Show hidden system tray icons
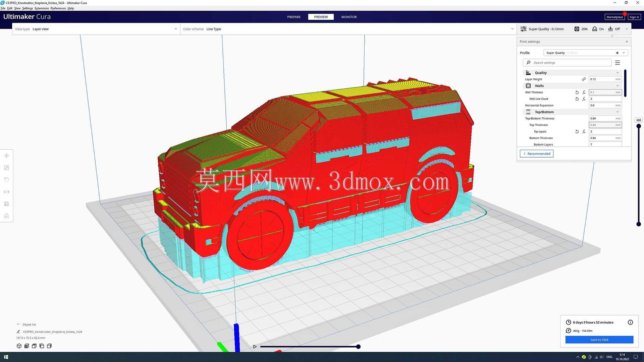 coord(578,357)
